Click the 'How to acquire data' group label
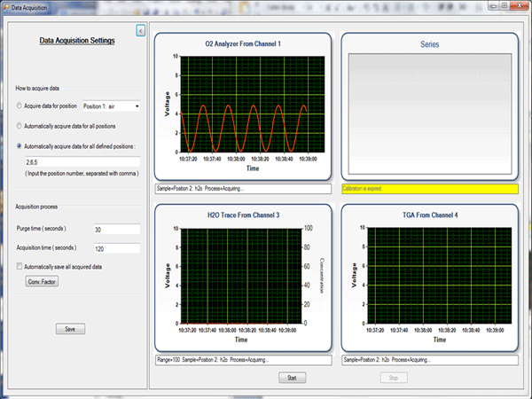The image size is (532, 399). click(x=37, y=88)
